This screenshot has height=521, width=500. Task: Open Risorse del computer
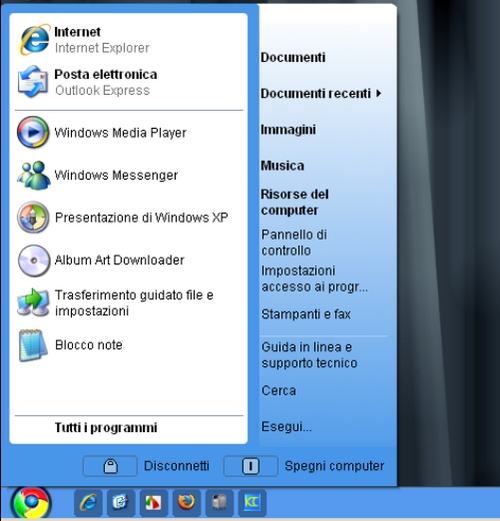point(295,202)
